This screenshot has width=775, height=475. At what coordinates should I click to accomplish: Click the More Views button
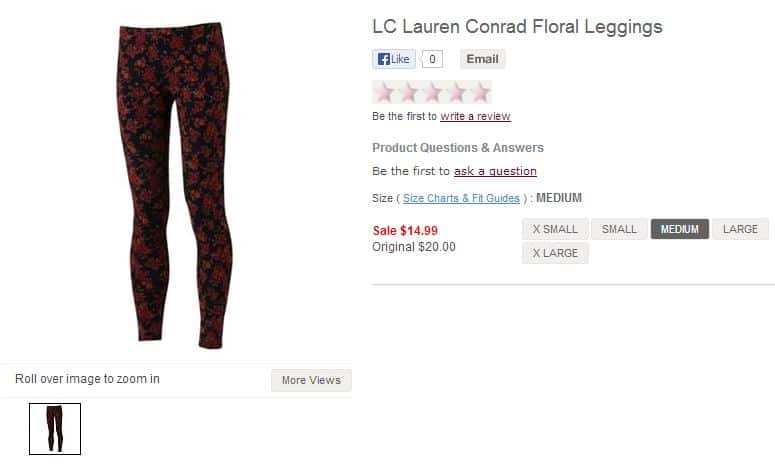[311, 380]
